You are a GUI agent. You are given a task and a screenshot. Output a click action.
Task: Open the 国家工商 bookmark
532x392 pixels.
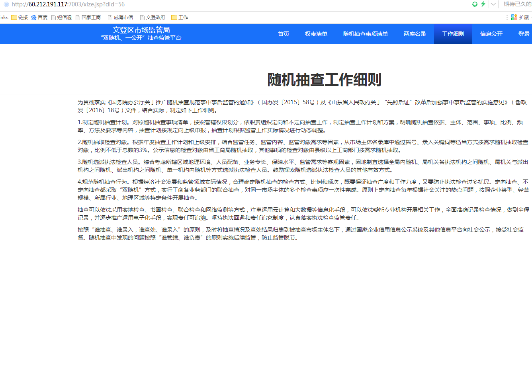click(x=88, y=18)
